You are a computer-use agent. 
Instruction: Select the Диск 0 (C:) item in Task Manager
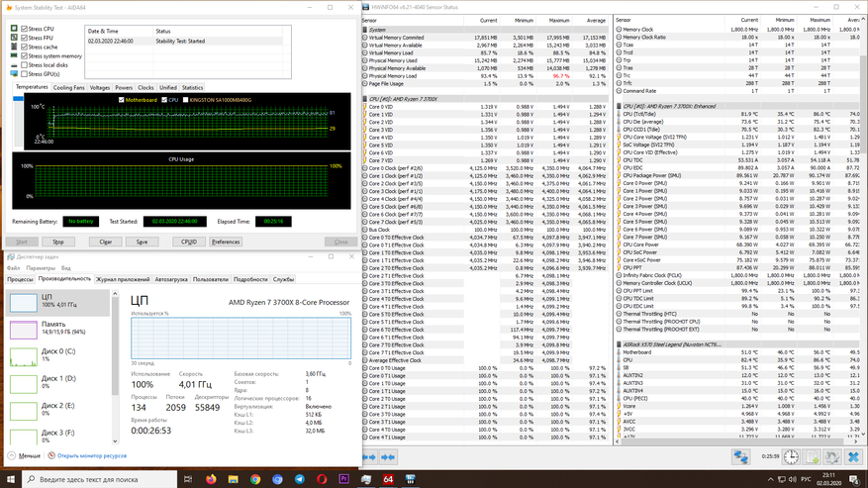coord(59,356)
